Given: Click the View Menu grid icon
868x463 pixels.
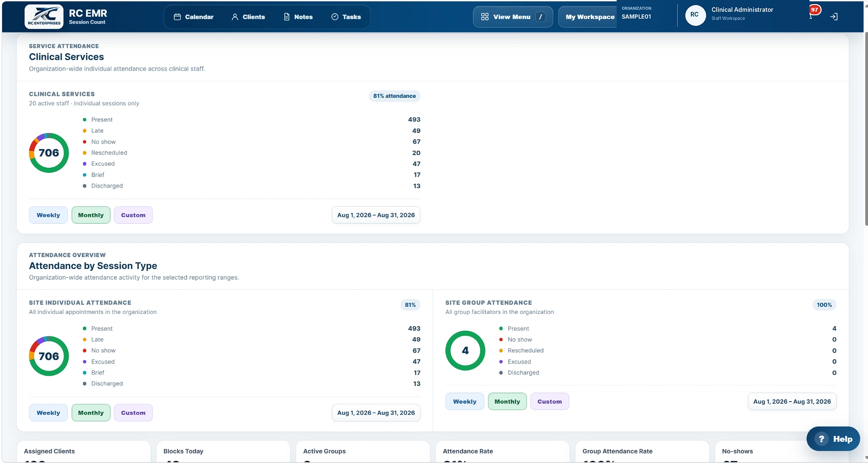Looking at the screenshot, I should tap(485, 17).
